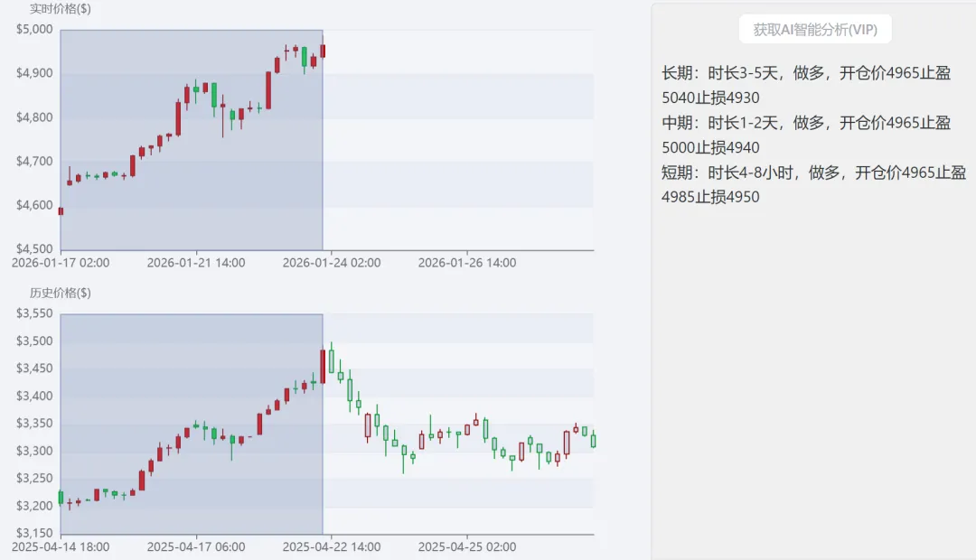Click the 2026-01-21 14:00 time label
The width and height of the screenshot is (976, 560).
point(195,263)
